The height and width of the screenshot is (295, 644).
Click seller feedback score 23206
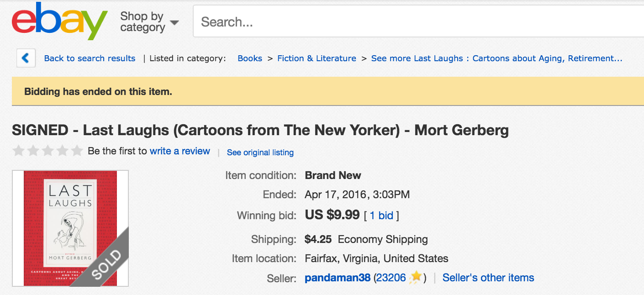point(391,278)
